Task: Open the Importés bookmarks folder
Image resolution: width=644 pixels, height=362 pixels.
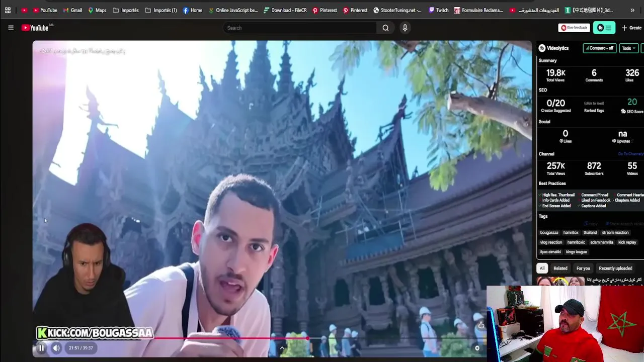Action: pos(126,10)
